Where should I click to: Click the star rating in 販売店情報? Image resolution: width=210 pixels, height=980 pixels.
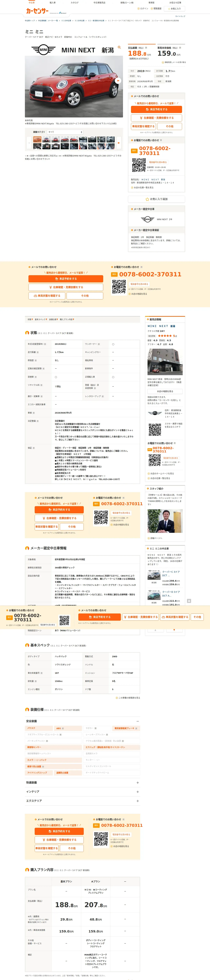pos(165,336)
